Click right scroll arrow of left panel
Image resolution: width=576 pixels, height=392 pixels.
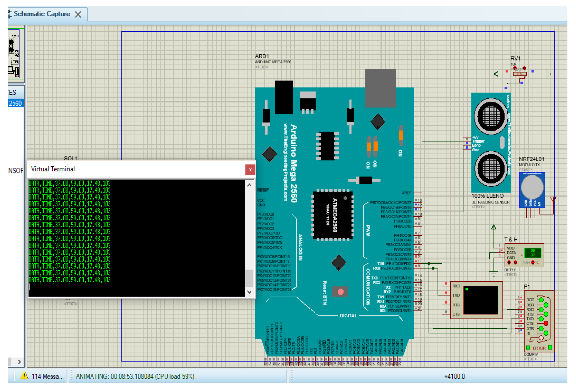pyautogui.click(x=19, y=362)
